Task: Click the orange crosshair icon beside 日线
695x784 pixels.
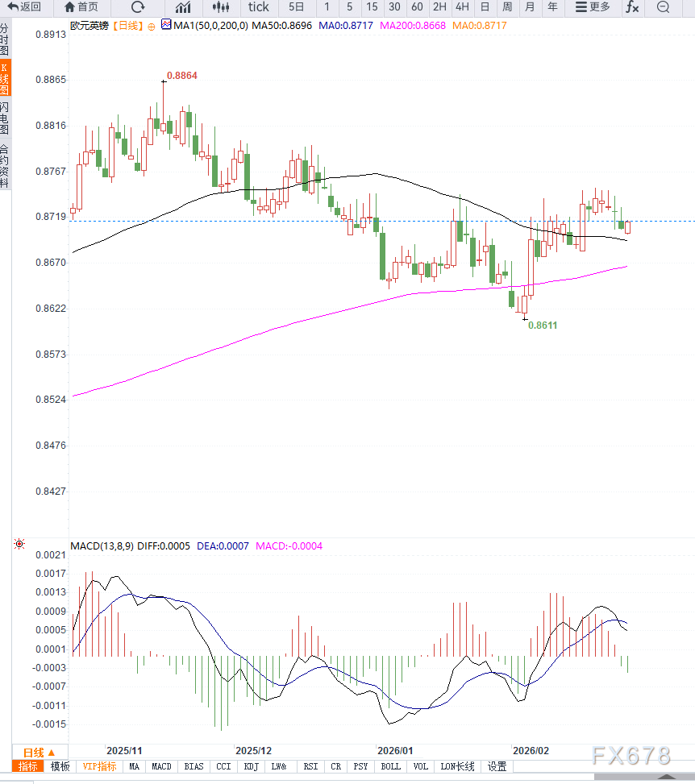Action: 152,27
